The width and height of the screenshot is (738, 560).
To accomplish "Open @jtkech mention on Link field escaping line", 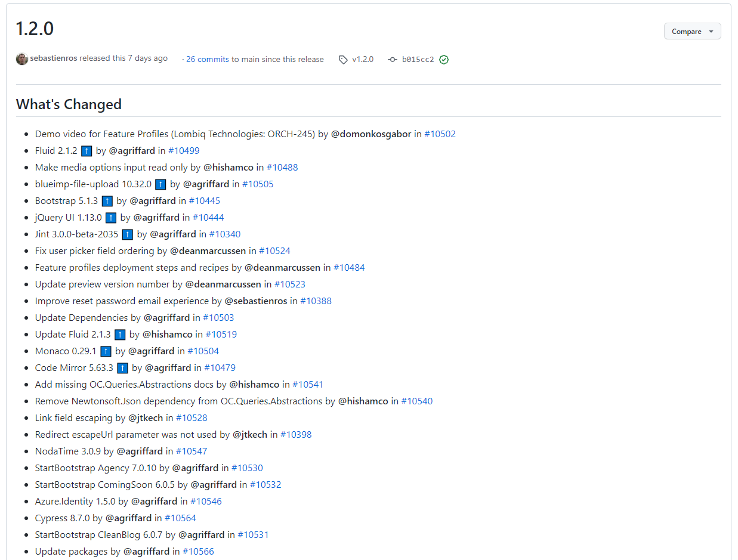I will (x=146, y=418).
